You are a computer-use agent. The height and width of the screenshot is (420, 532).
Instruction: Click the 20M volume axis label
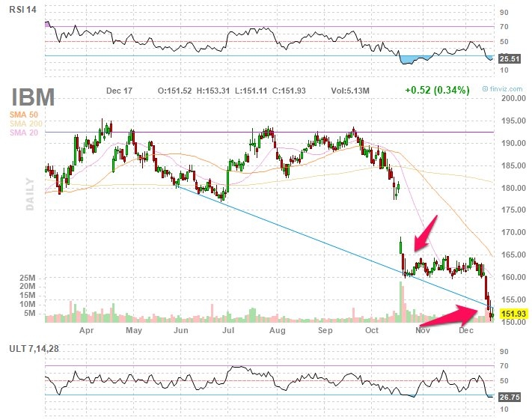(x=28, y=287)
